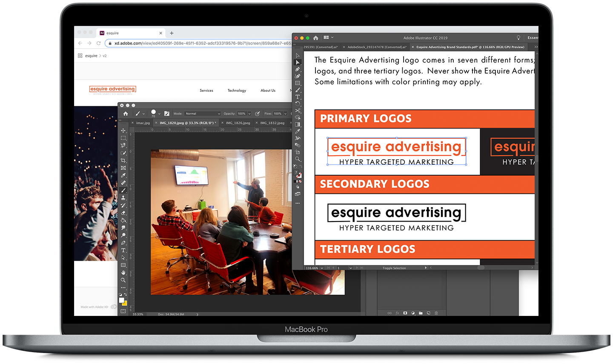
Task: Select the Type tool in Illustrator toolbar
Action: 298,97
